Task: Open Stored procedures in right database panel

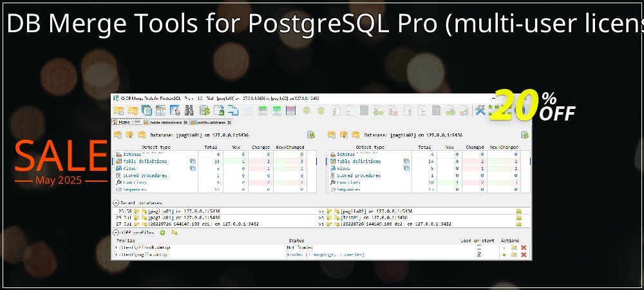Action: tap(358, 175)
